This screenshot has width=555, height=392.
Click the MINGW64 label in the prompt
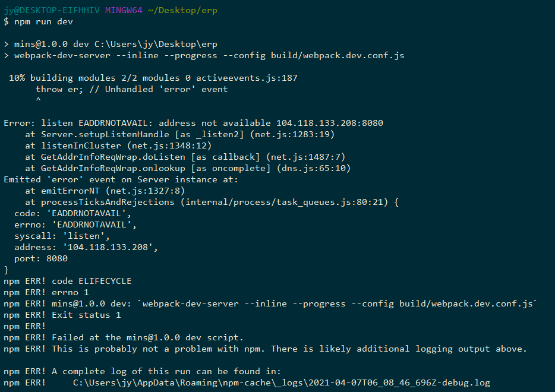coord(124,10)
